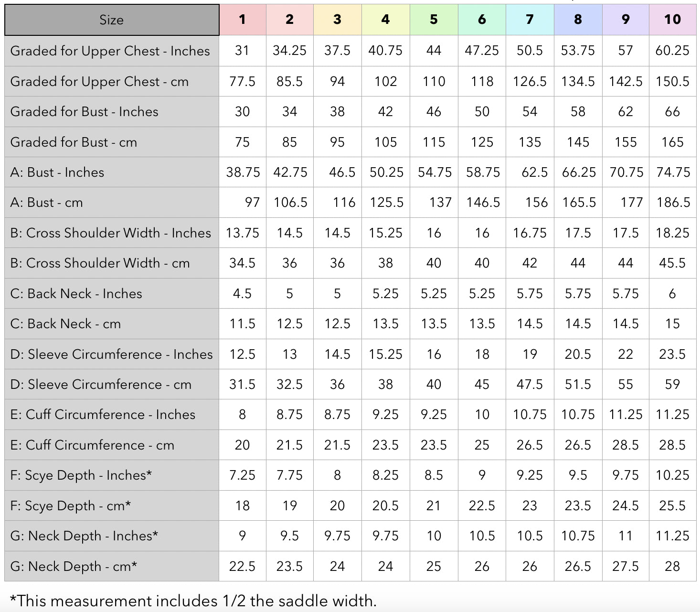Click the 13.75 cross shoulder width cell

pyautogui.click(x=242, y=233)
